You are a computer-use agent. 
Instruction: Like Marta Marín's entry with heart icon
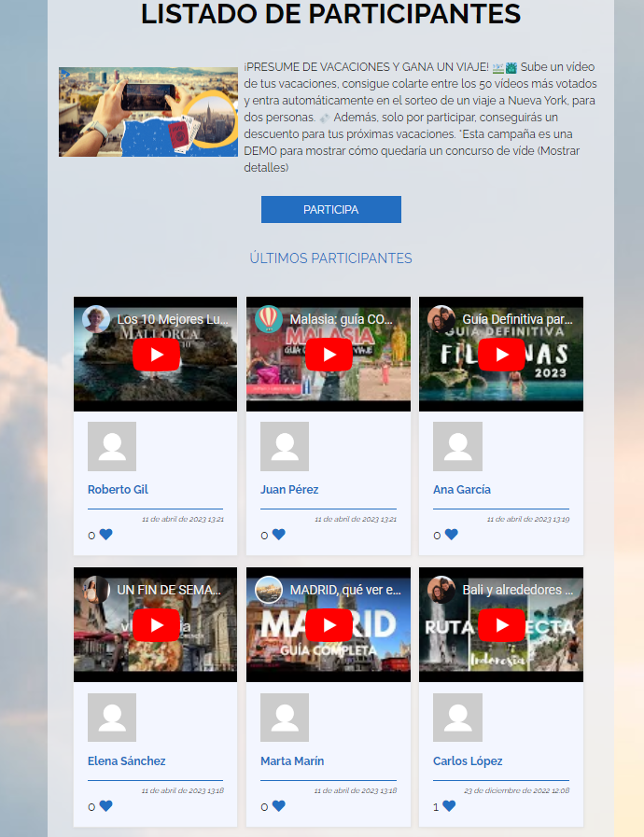pyautogui.click(x=279, y=806)
